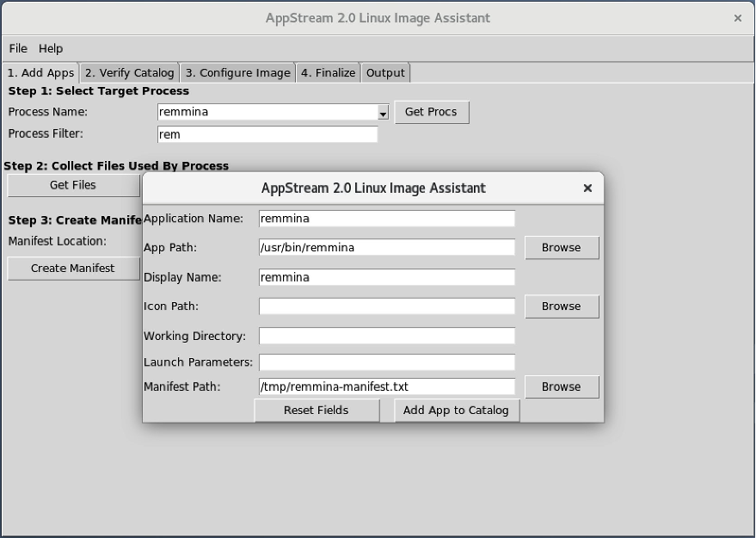Browse for the App Path
The height and width of the screenshot is (538, 756).
pyautogui.click(x=561, y=247)
